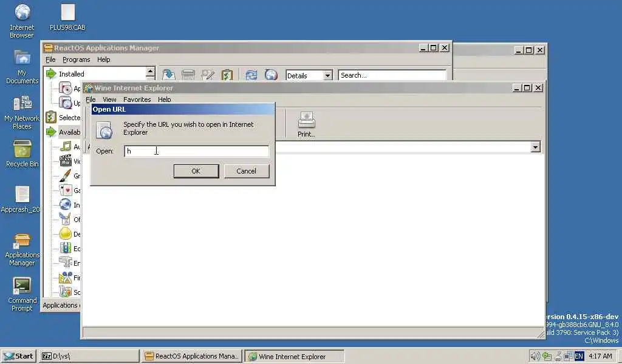Select the Updates item under Installed
Viewport: 622px width, 364px height.
(x=69, y=103)
